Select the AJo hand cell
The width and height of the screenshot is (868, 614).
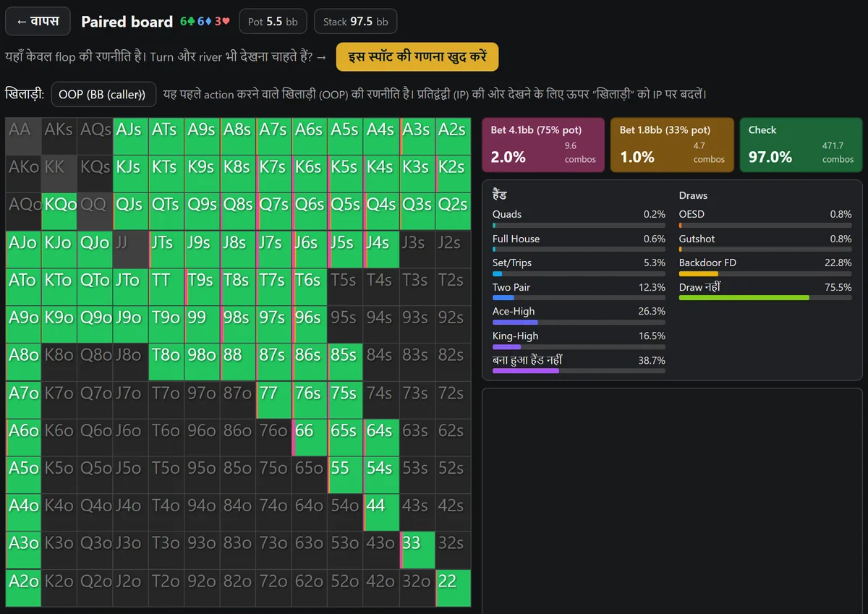coord(23,249)
